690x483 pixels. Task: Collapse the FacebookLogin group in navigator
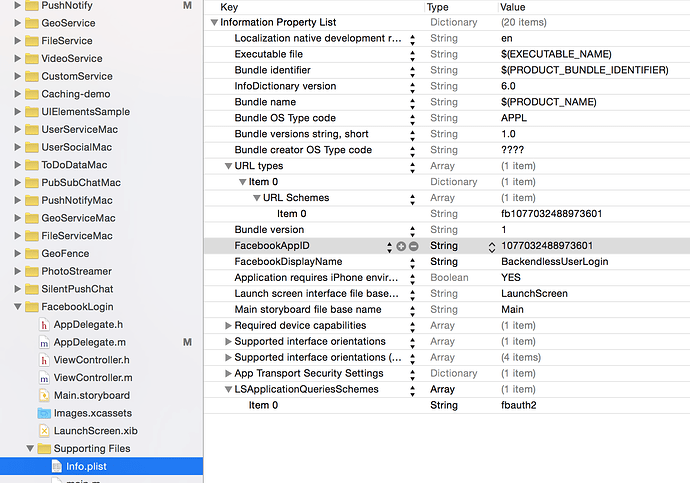[x=18, y=307]
